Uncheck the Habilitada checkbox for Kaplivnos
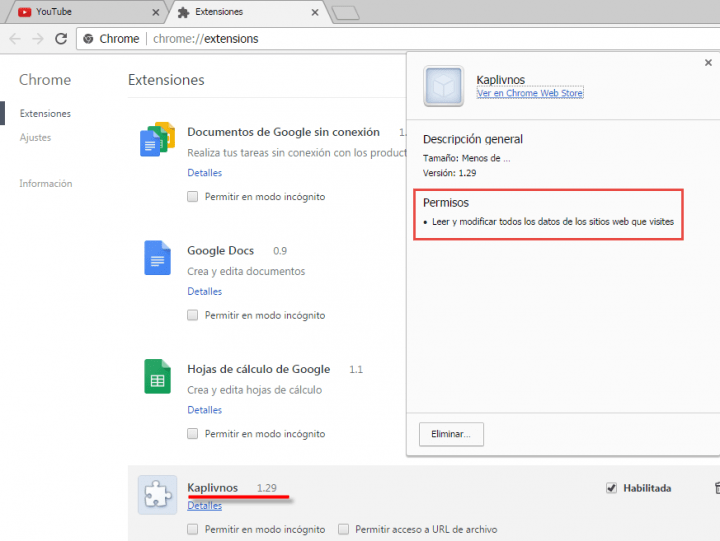 [x=611, y=488]
